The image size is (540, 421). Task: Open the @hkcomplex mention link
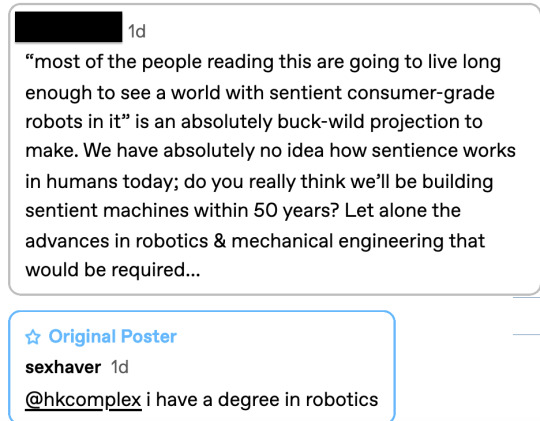point(83,400)
